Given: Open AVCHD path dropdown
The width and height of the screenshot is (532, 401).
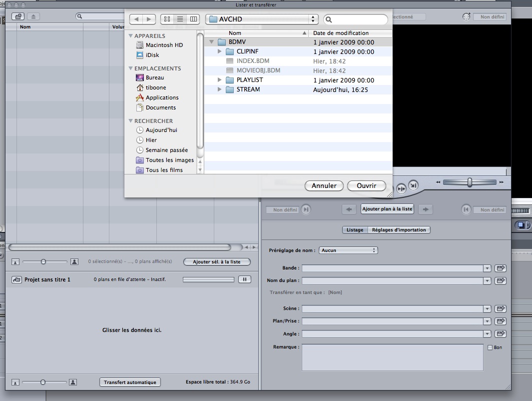Looking at the screenshot, I should click(262, 19).
